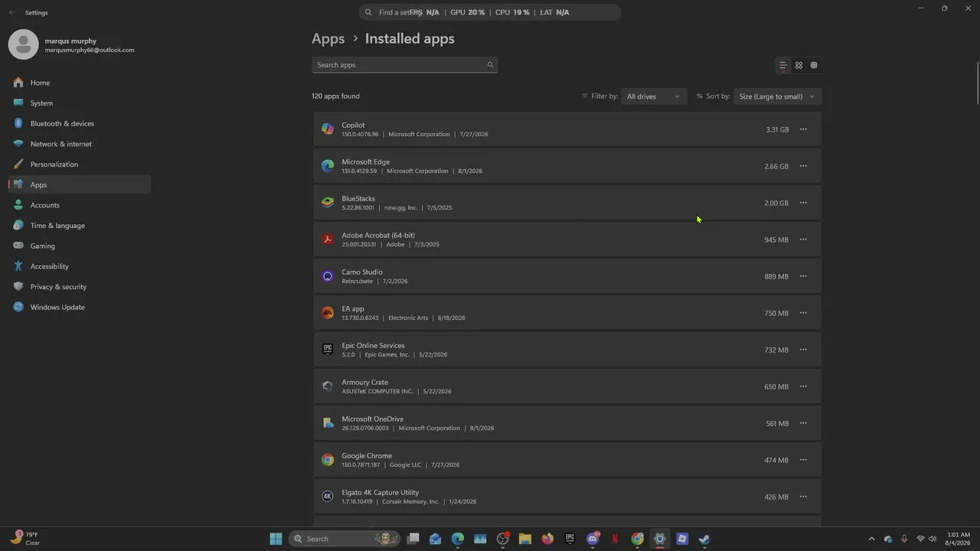980x551 pixels.
Task: Open Personalization settings
Action: pos(80,165)
